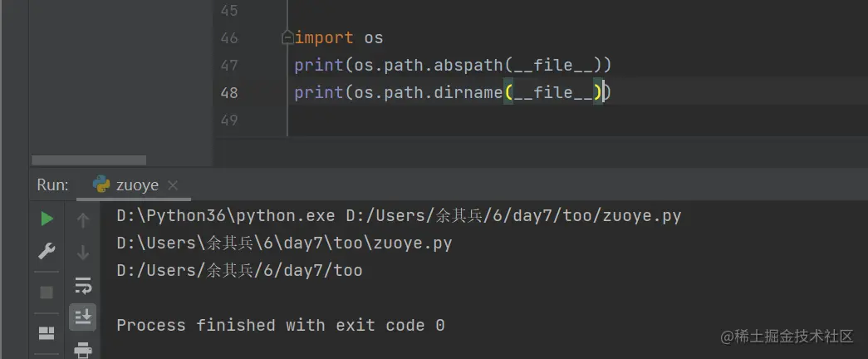
Task: Toggle Soft-Wrap in the Run console
Action: coord(83,285)
